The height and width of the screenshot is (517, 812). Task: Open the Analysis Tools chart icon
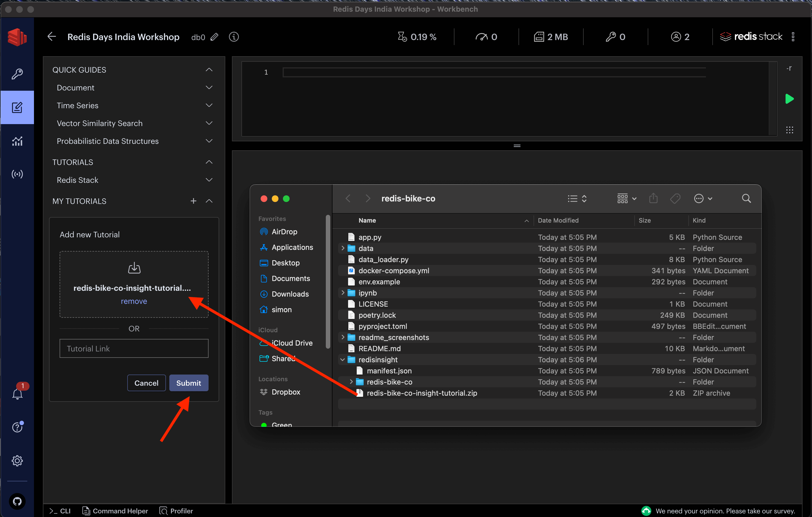coord(17,141)
